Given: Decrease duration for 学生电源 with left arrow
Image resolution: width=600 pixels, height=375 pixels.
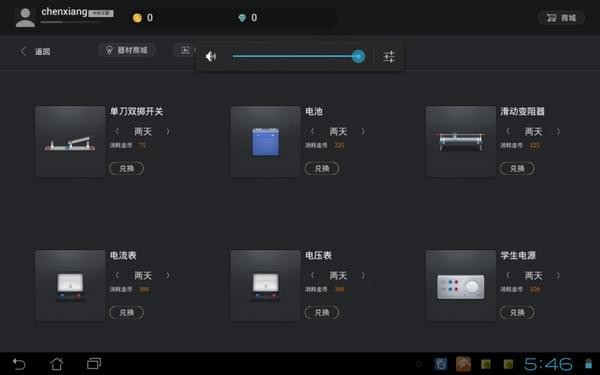Looking at the screenshot, I should click(x=508, y=276).
